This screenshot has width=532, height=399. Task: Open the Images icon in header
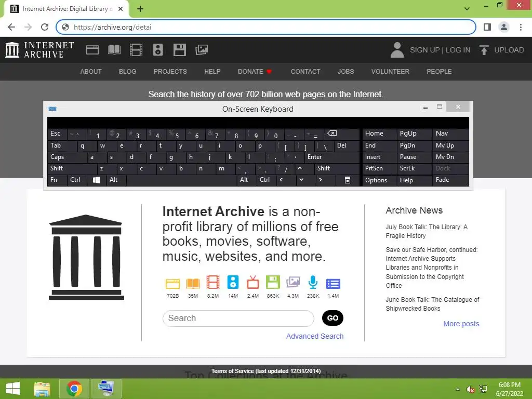202,50
